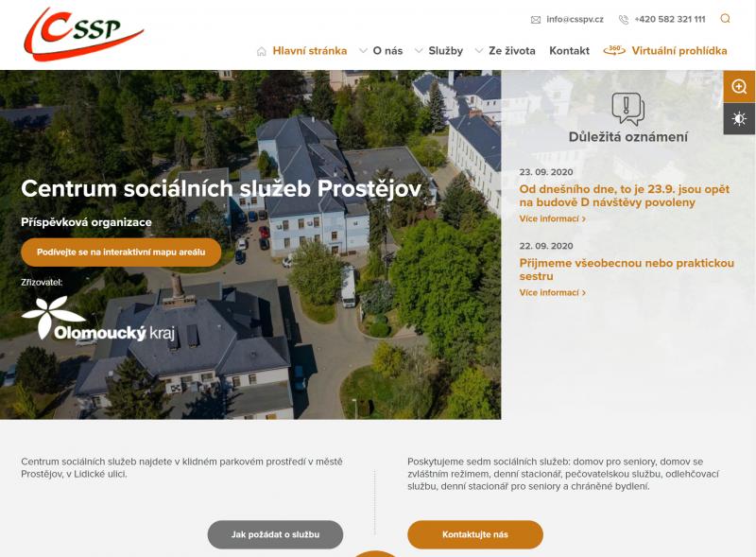Expand the O nás dropdown menu
Image resolution: width=756 pixels, height=557 pixels.
(382, 51)
